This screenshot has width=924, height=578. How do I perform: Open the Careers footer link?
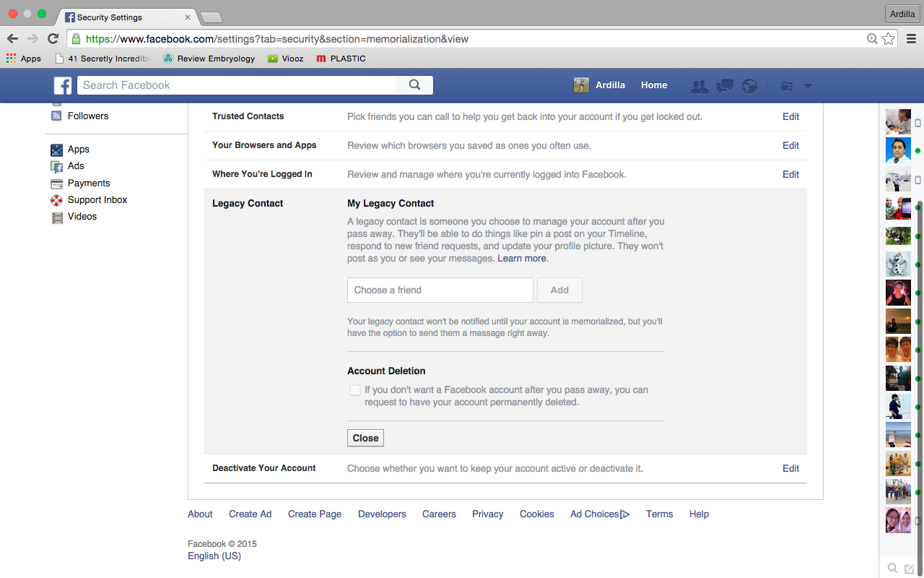point(439,514)
